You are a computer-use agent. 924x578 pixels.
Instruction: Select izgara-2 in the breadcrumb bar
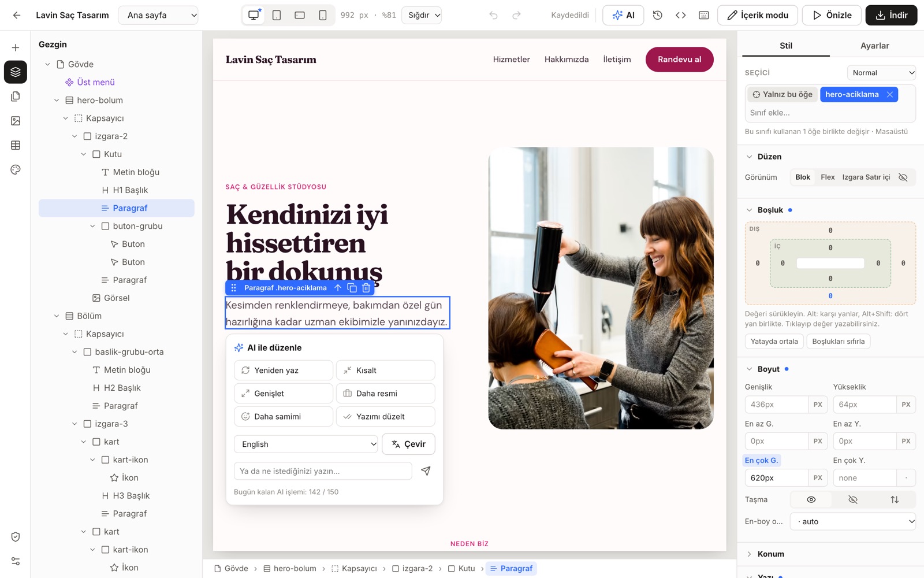[x=412, y=568]
